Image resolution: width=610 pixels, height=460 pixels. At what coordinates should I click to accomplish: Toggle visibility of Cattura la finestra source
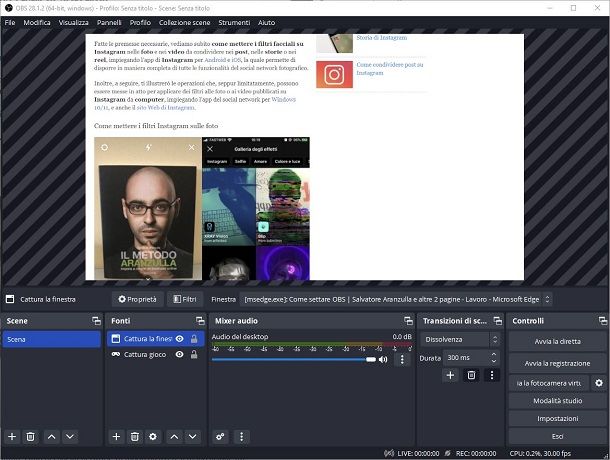click(179, 339)
